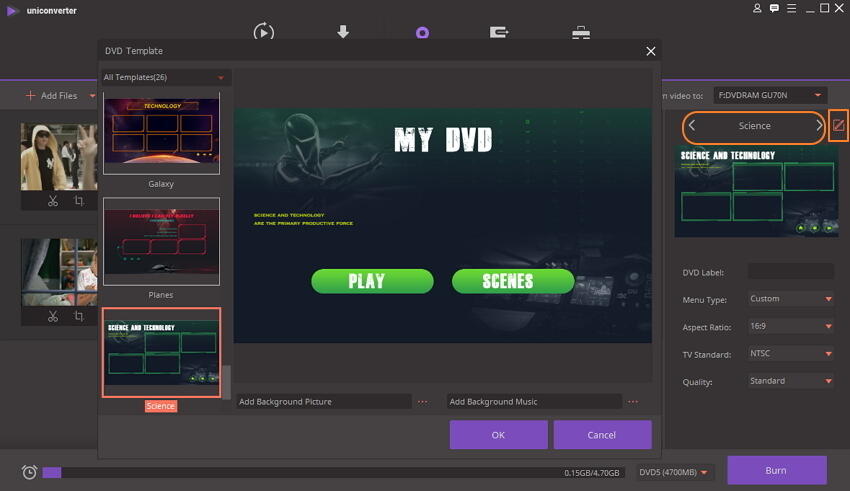Click the second video thumbnail
Screen dimensions: 850x491
59,272
